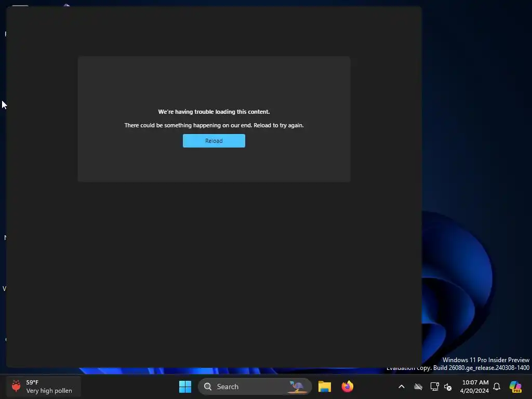This screenshot has height=399, width=532.
Task: Click 'We're having trouble loading this content.' text
Action: pyautogui.click(x=214, y=112)
